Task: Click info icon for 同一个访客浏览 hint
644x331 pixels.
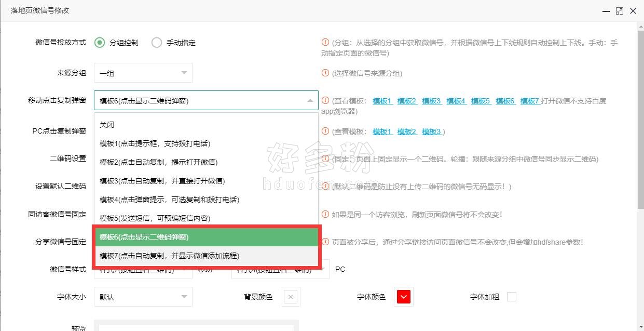Action: (325, 214)
